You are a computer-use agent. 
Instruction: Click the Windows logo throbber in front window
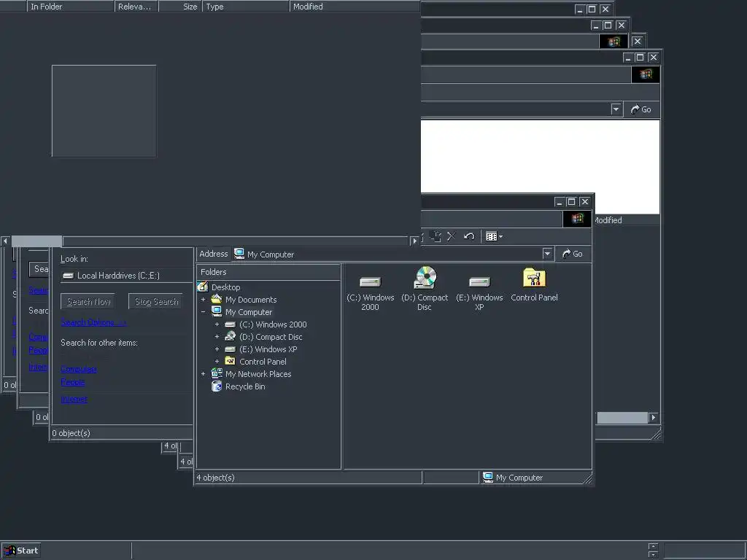tap(577, 219)
